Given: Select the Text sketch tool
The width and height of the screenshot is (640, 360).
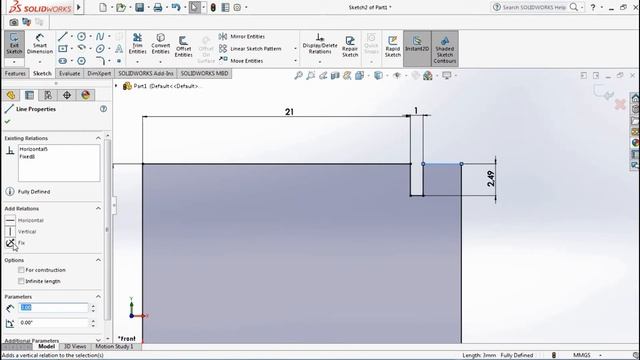Looking at the screenshot, I should pos(119,49).
